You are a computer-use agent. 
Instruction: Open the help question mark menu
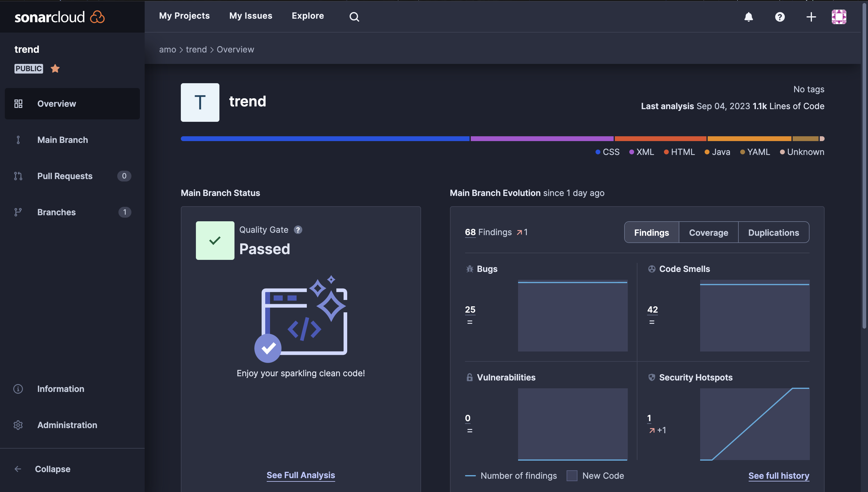pyautogui.click(x=779, y=17)
